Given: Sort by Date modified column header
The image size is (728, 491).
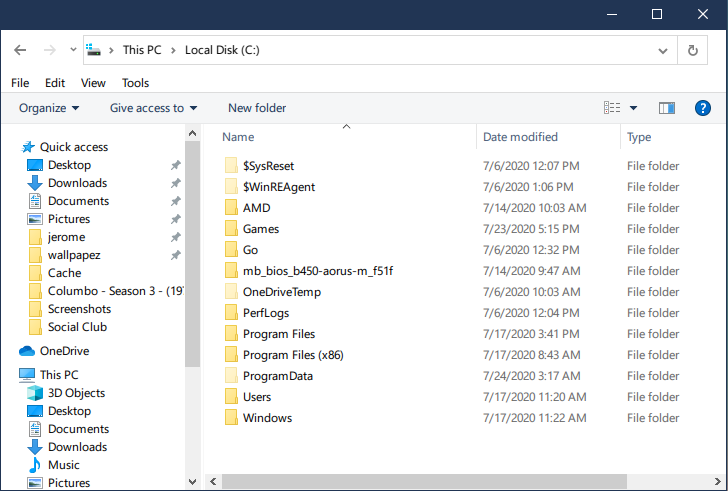Looking at the screenshot, I should pos(520,137).
